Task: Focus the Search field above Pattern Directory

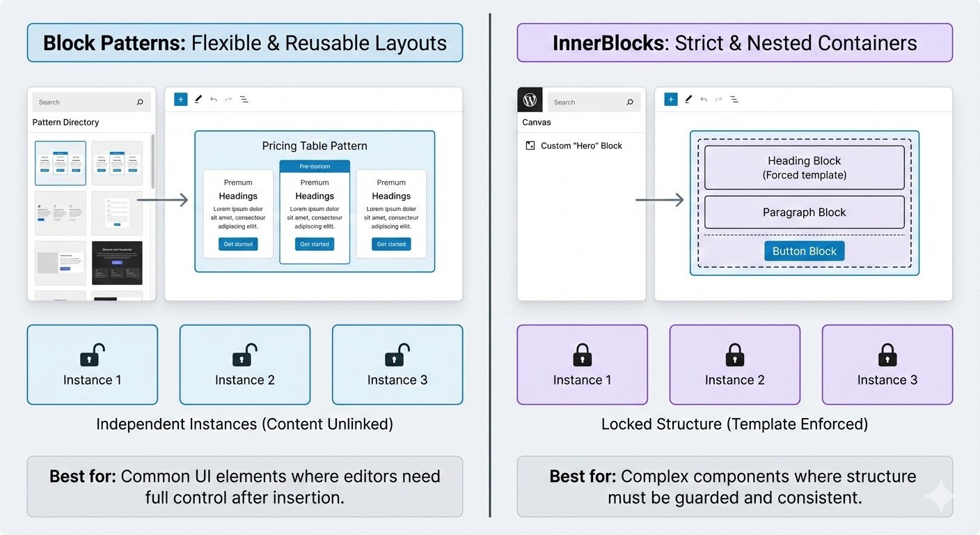Action: pos(92,102)
